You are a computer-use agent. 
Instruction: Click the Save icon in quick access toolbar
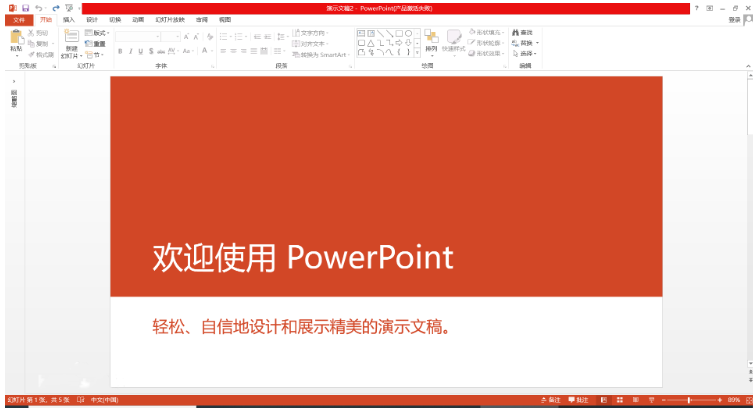(25, 8)
